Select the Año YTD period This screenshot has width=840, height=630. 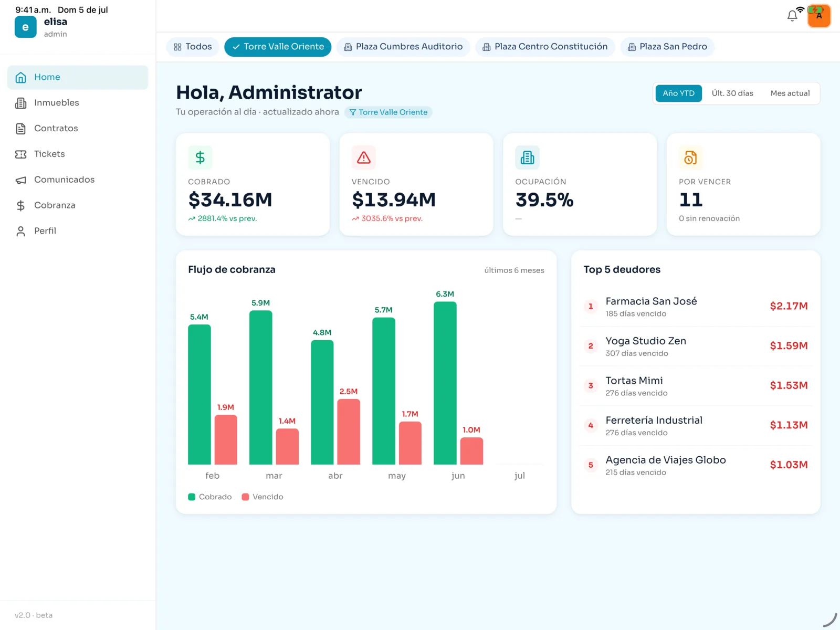(x=678, y=93)
